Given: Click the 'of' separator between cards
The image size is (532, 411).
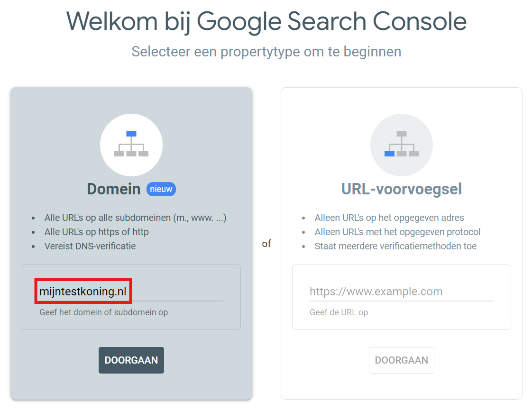Looking at the screenshot, I should click(x=266, y=244).
